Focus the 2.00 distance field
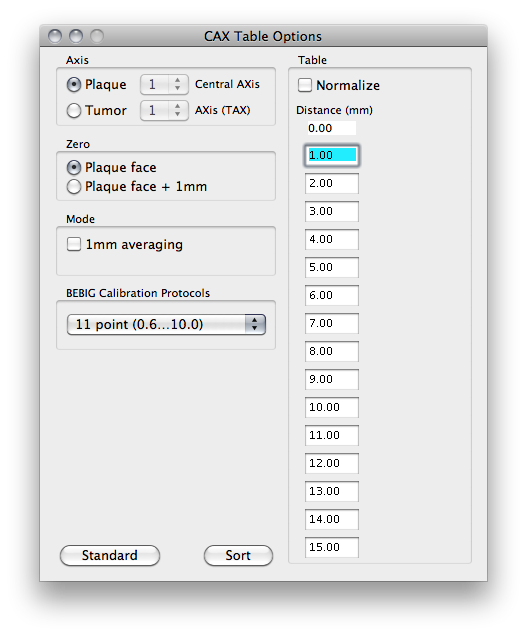Image resolution: width=527 pixels, height=636 pixels. [332, 183]
